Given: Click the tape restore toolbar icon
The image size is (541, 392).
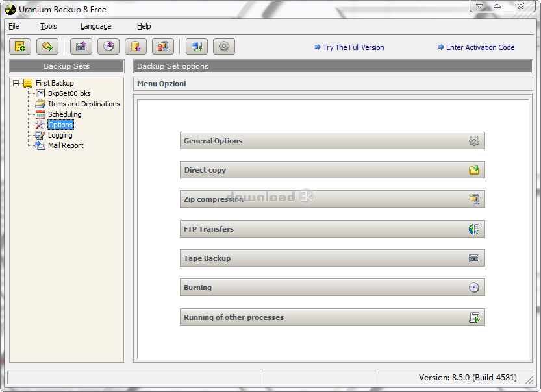Looking at the screenshot, I should (x=81, y=46).
